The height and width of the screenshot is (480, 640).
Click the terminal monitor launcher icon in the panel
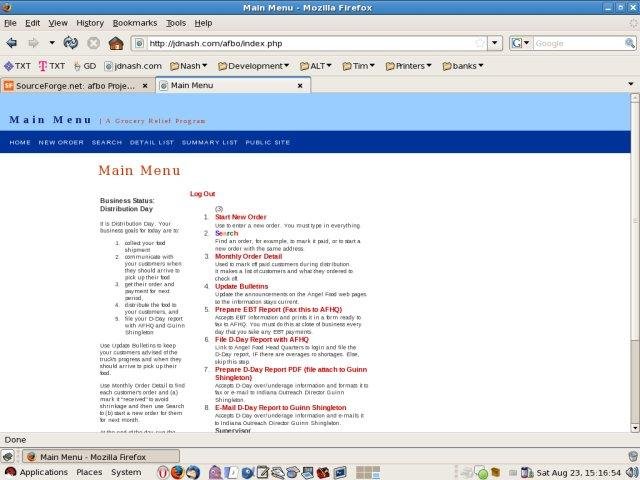[x=340, y=473]
